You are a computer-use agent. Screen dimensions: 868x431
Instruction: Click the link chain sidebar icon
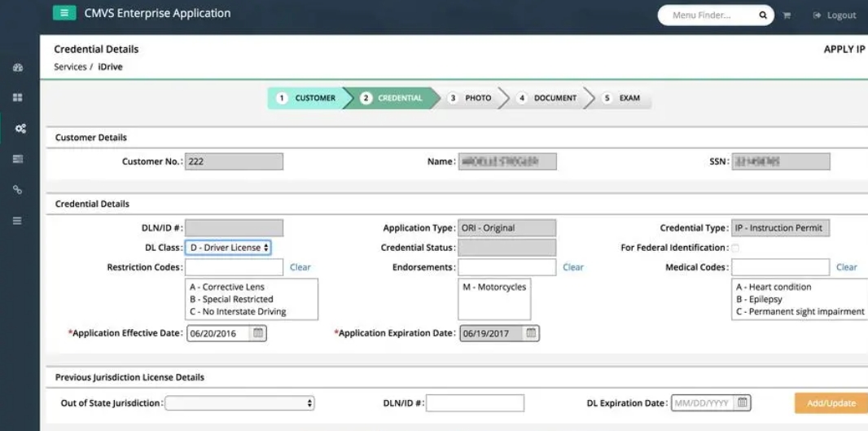click(x=18, y=190)
